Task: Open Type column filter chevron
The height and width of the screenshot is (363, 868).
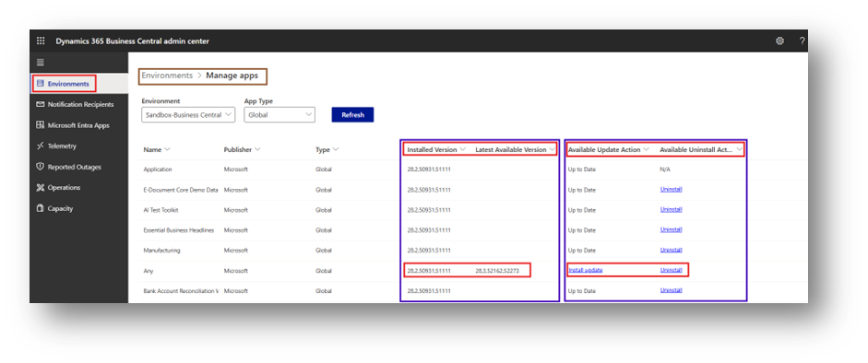Action: [x=336, y=149]
